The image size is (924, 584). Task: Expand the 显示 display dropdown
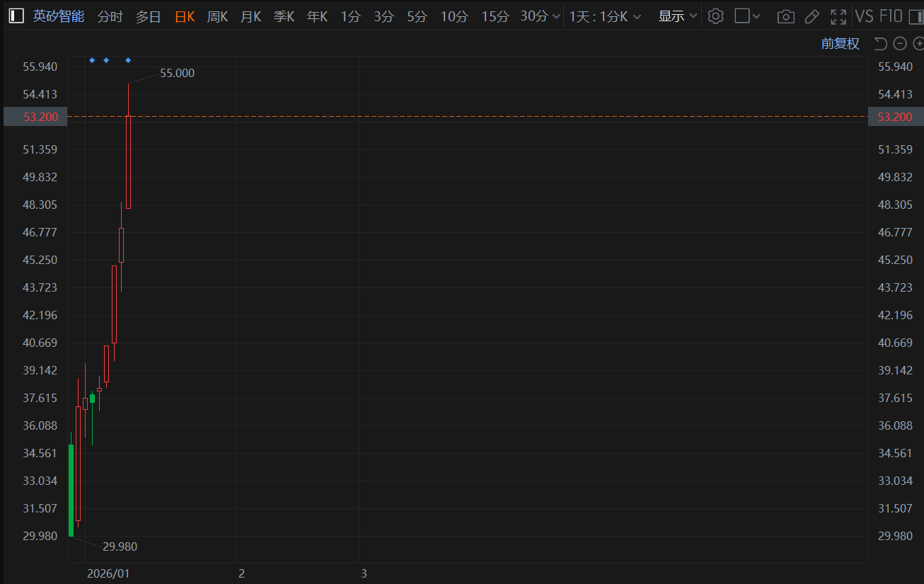tap(678, 16)
